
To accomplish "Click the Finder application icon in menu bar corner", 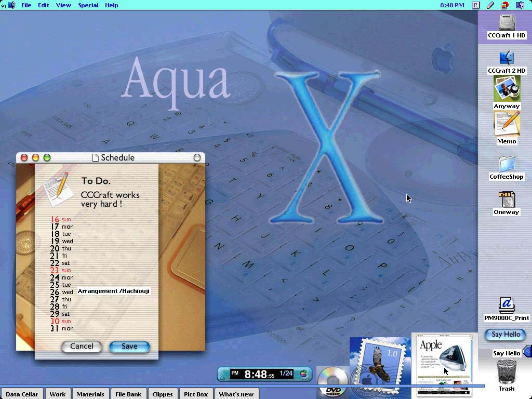I will coord(520,5).
